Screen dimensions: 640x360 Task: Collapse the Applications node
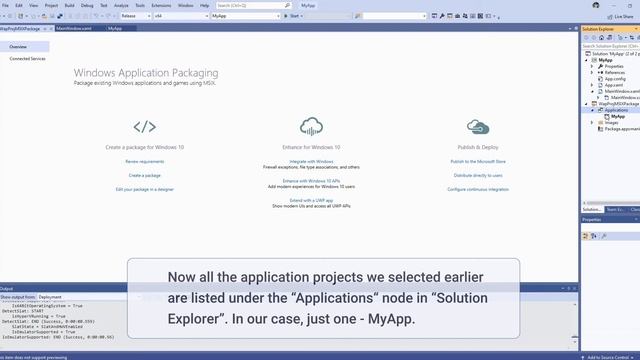click(592, 110)
